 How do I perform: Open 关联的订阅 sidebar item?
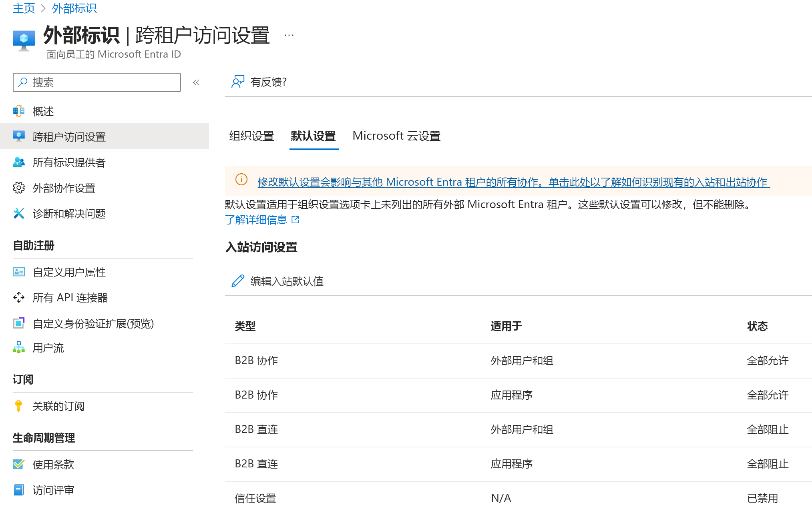click(x=105, y=406)
